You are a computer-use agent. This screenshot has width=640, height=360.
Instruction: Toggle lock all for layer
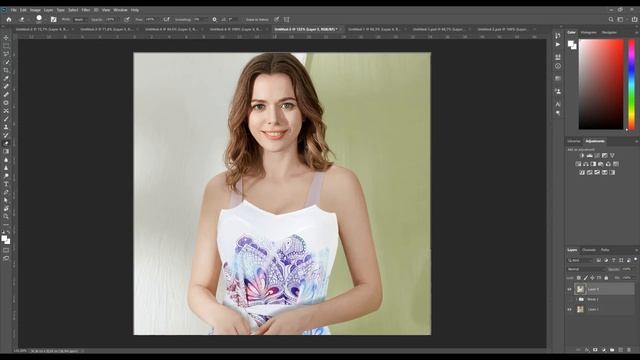tap(606, 278)
